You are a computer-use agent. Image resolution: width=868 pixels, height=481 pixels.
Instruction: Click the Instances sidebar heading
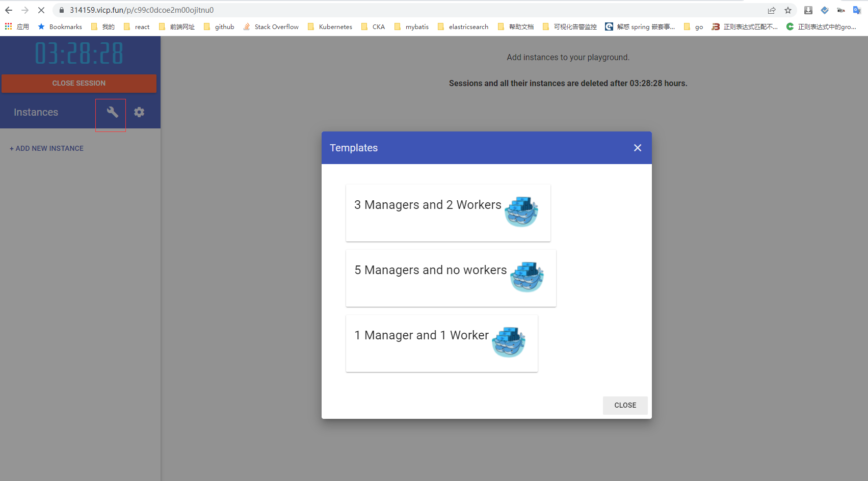point(36,112)
